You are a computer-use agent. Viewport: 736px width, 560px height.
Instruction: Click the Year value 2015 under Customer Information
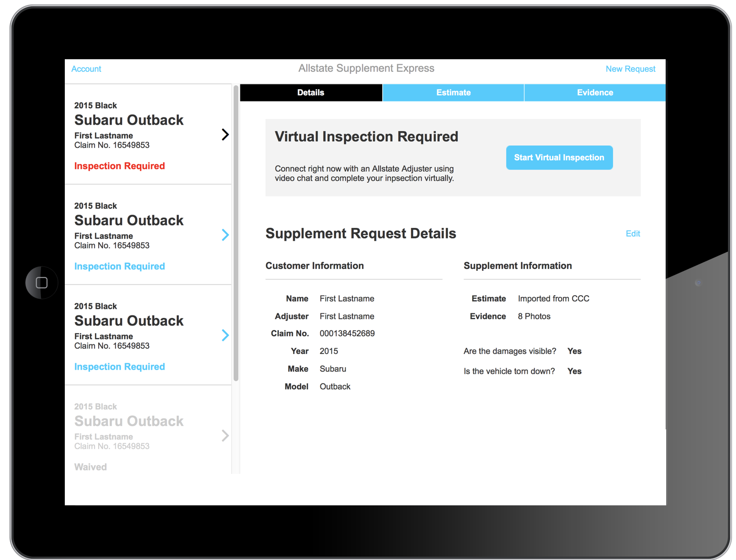tap(329, 351)
